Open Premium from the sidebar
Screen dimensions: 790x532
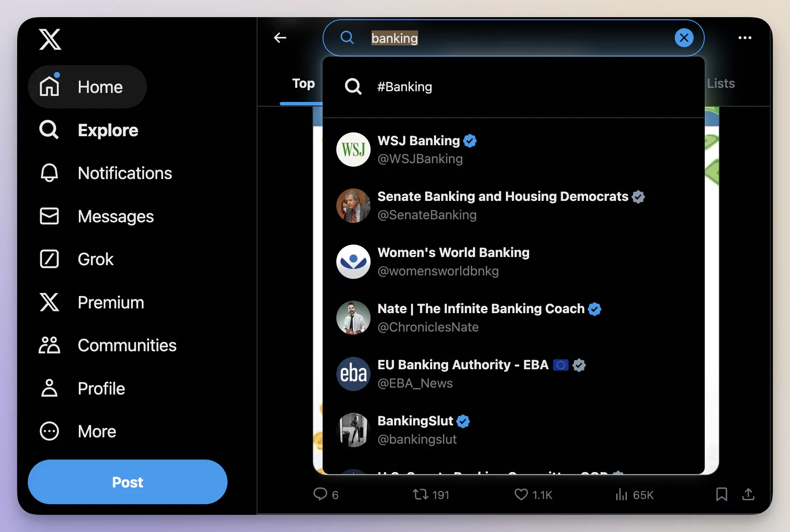pos(92,302)
